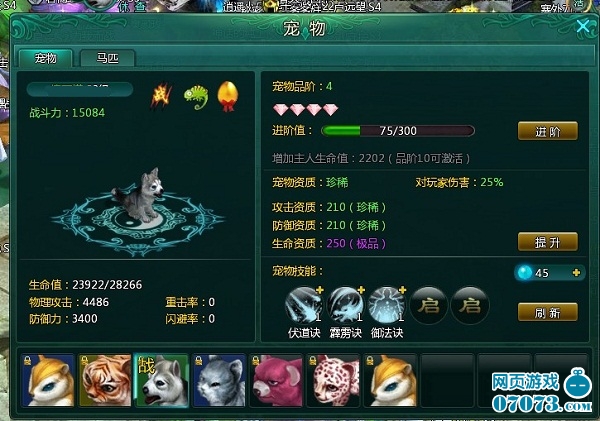
Task: Select the 伏道诀 skill icon
Action: coord(304,305)
